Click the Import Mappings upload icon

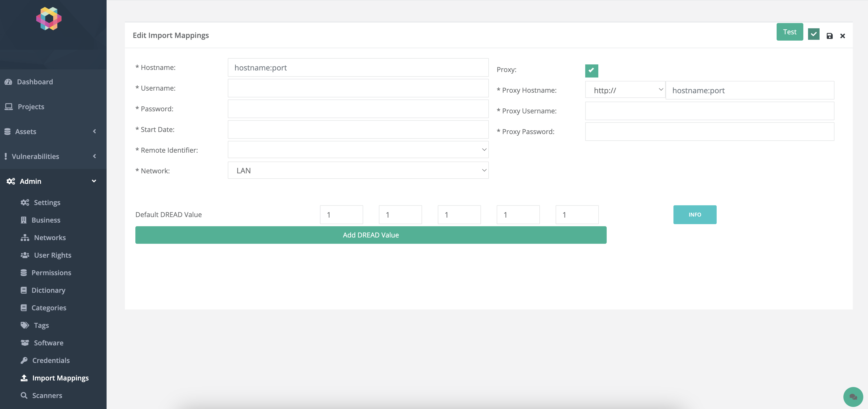[x=24, y=378]
